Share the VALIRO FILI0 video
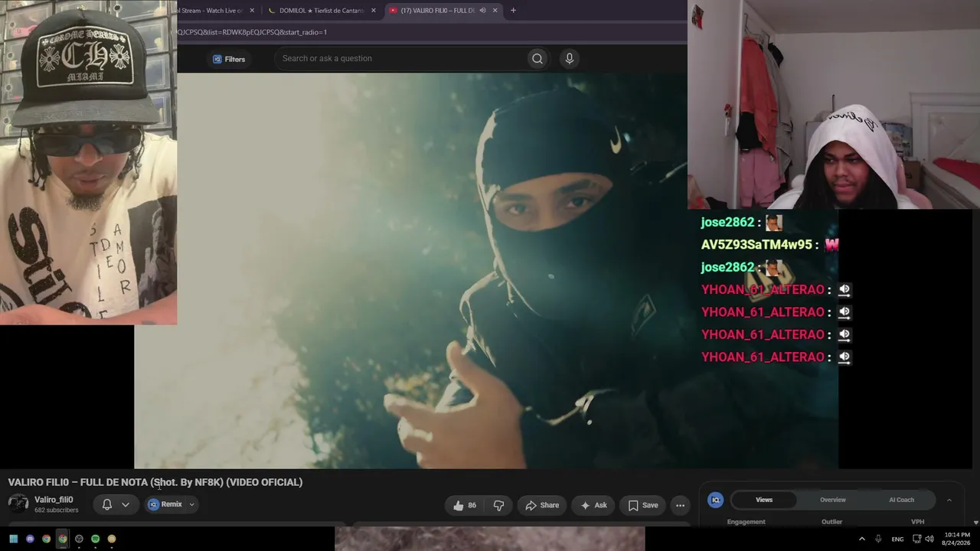Viewport: 980px width, 551px height. point(541,505)
